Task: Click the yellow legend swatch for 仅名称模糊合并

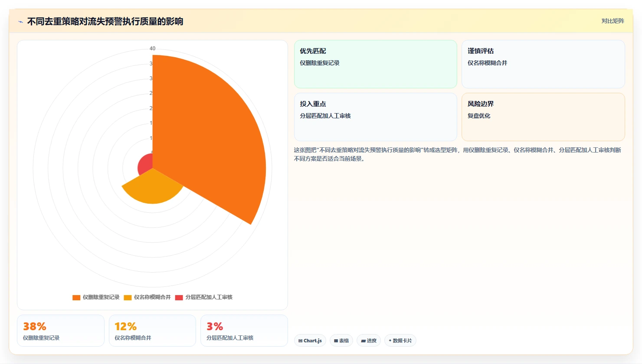Action: 128,297
